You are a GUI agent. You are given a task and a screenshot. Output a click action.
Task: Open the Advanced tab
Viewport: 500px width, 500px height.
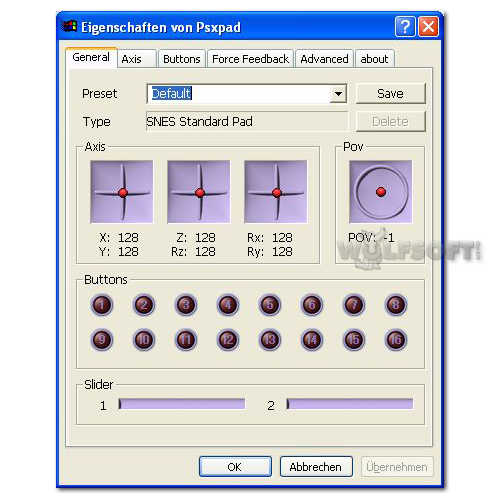coord(324,59)
